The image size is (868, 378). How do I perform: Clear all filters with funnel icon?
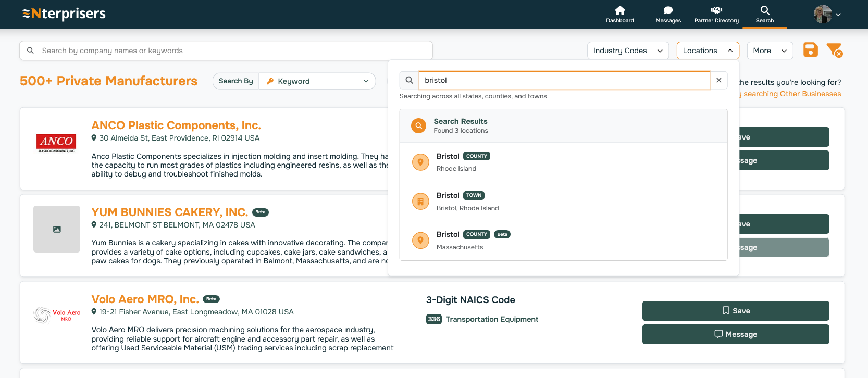(x=834, y=50)
